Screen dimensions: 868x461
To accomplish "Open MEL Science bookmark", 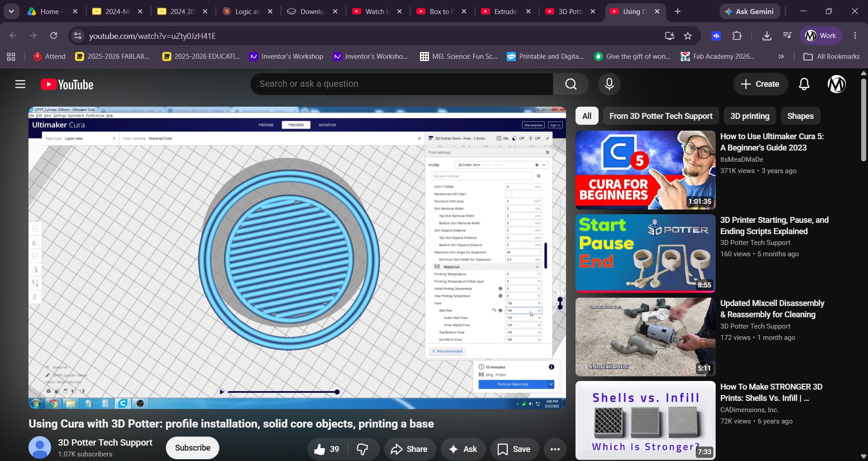I will coord(459,56).
